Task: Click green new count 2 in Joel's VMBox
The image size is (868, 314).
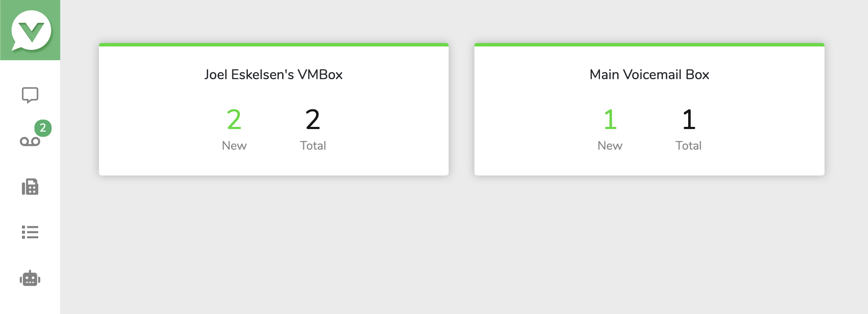Action: pyautogui.click(x=234, y=119)
